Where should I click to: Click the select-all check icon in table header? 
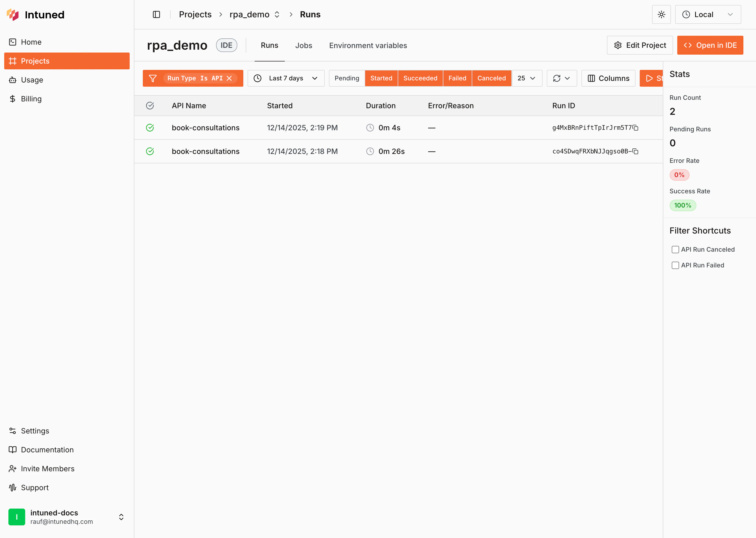[x=150, y=106]
